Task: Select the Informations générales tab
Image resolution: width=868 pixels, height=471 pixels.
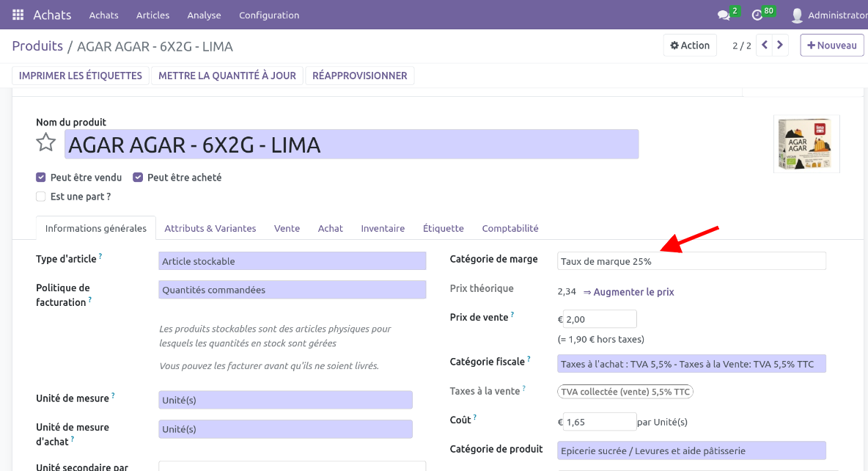Action: pos(96,228)
